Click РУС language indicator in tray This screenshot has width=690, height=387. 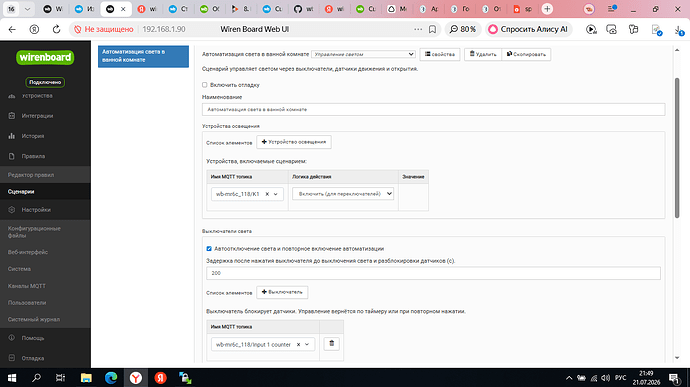[x=620, y=378]
